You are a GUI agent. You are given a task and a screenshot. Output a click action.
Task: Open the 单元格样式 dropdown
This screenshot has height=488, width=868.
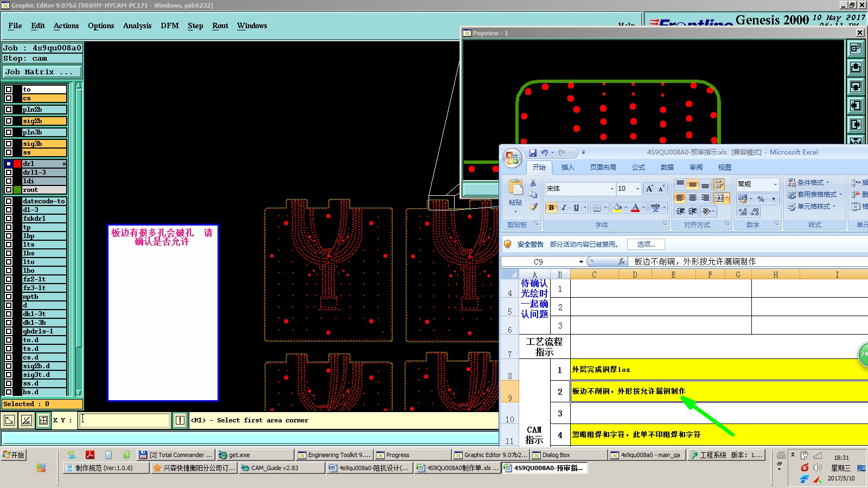tap(812, 207)
